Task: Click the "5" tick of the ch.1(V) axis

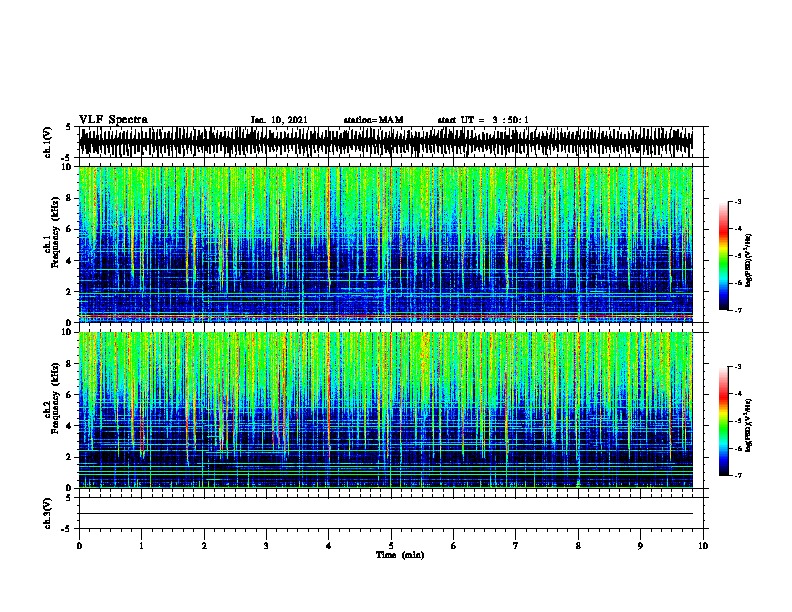Action: (x=69, y=127)
